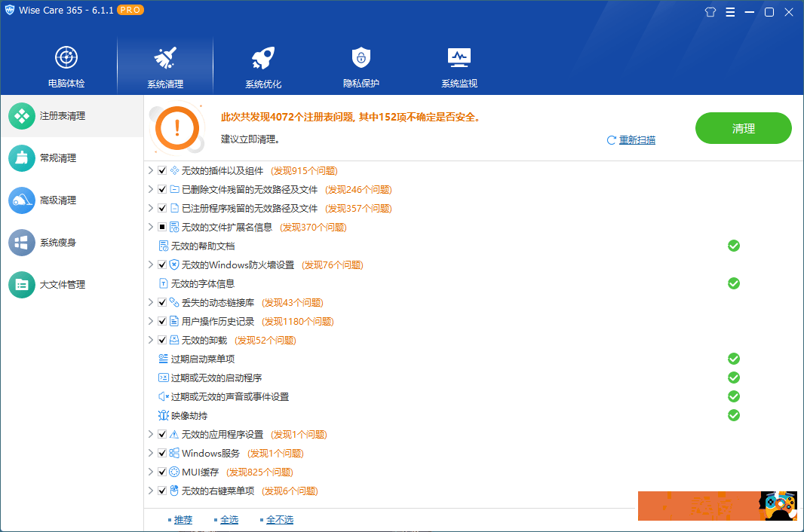Expand the Windows服务 row
804x532 pixels.
coord(151,453)
